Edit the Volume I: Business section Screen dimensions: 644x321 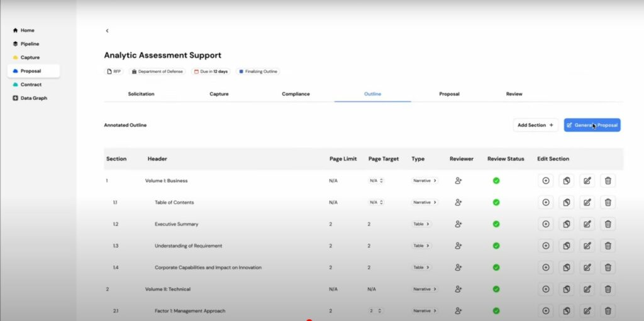587,181
